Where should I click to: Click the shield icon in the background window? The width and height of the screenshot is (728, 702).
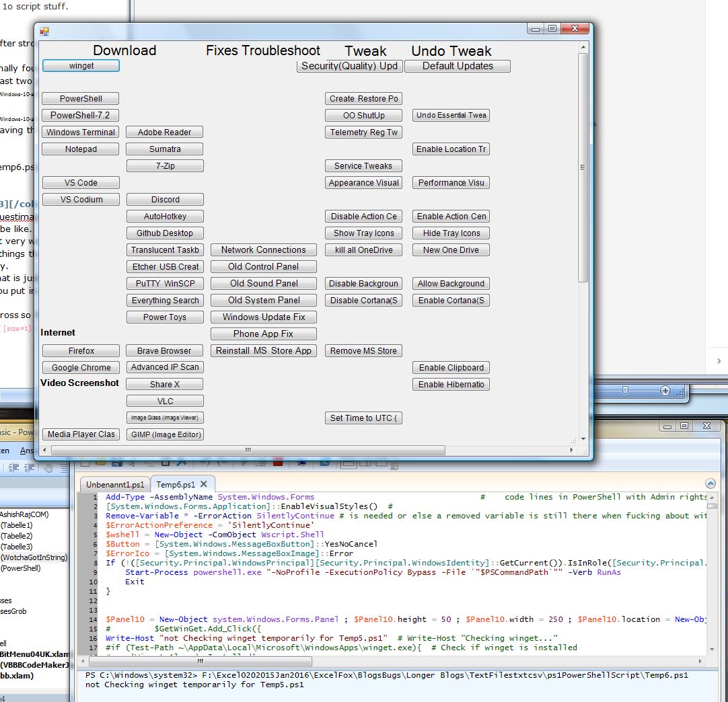click(625, 391)
